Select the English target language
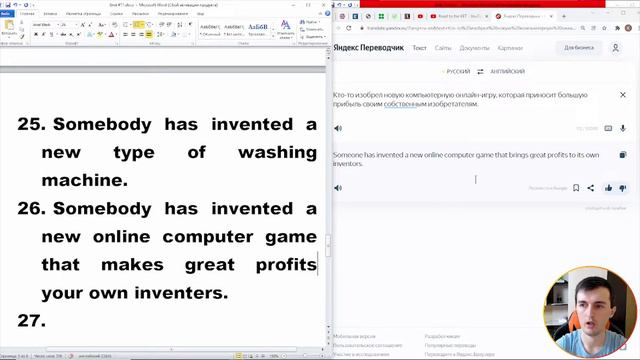This screenshot has height=360, width=640. tap(507, 71)
